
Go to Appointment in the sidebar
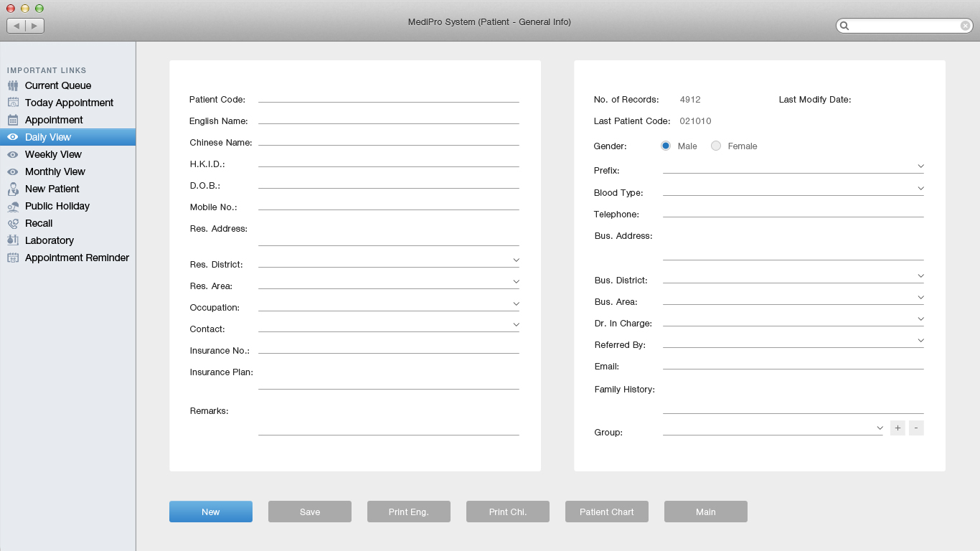point(54,120)
